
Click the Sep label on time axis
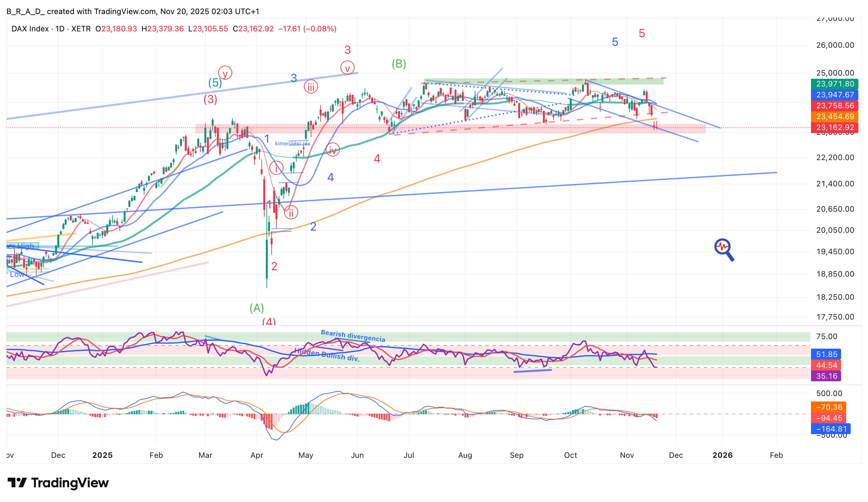tap(516, 455)
